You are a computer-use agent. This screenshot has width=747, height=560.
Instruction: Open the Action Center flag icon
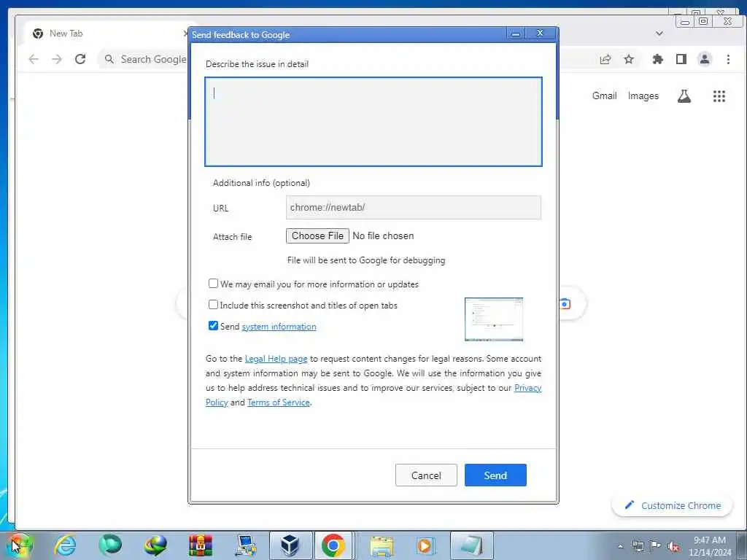click(656, 546)
